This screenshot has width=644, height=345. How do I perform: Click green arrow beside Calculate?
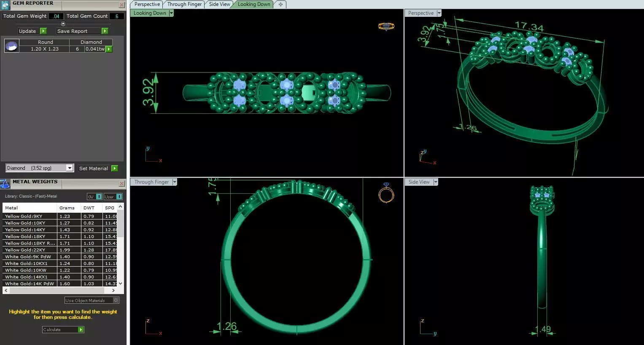point(81,329)
